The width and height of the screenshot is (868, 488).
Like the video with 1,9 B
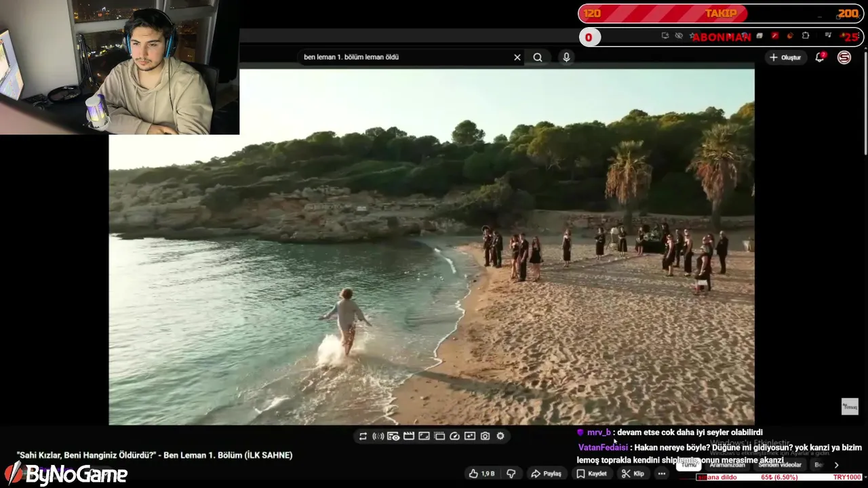(481, 474)
